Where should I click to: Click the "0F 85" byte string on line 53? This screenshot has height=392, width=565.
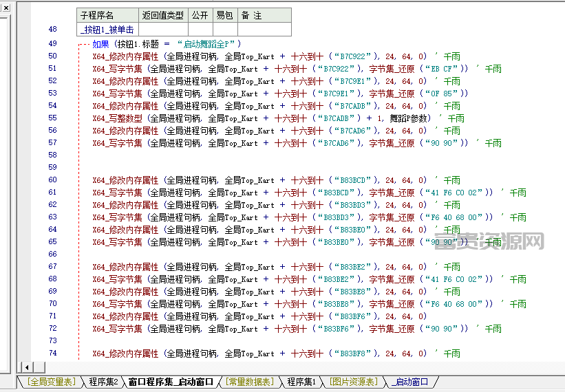click(444, 94)
